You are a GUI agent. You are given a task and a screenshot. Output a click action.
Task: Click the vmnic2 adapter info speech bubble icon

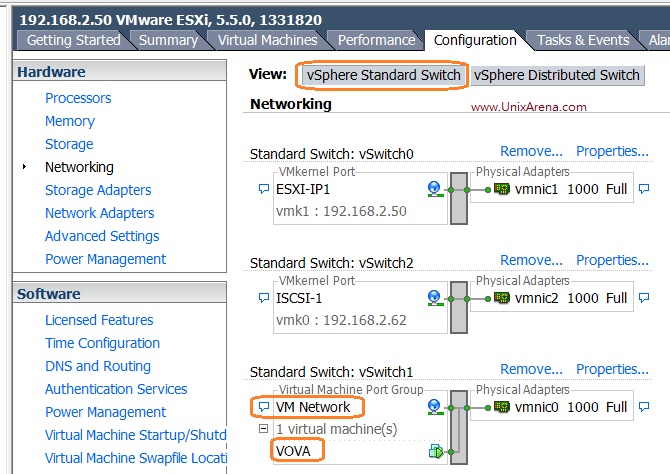pos(644,297)
